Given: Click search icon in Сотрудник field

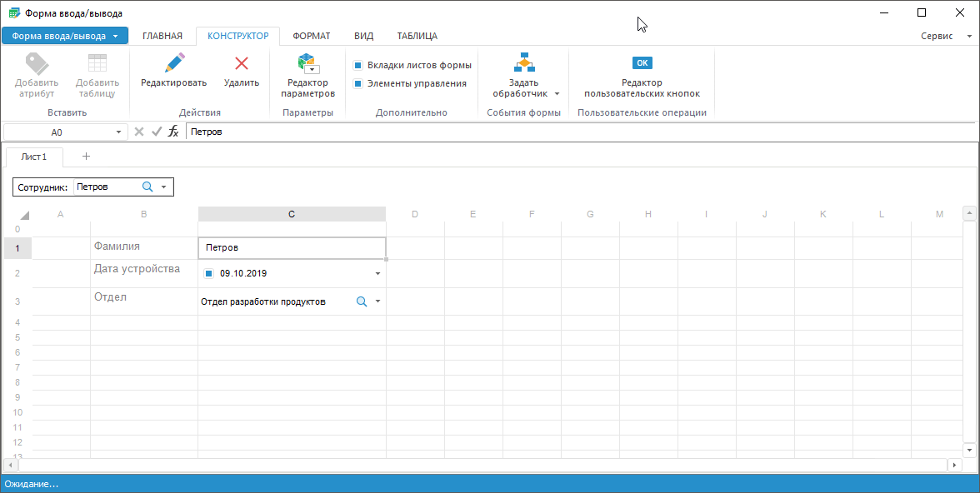Looking at the screenshot, I should pyautogui.click(x=147, y=187).
